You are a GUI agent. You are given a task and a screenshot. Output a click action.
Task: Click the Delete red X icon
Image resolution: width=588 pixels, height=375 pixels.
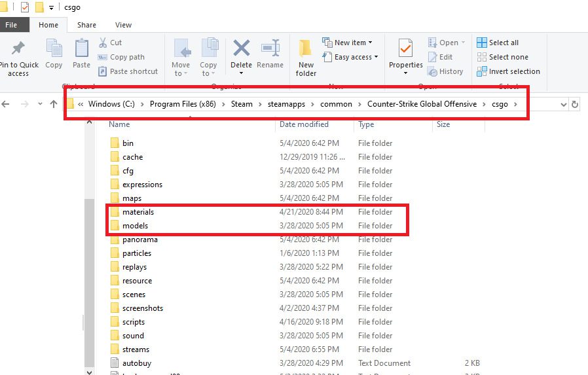tap(241, 48)
